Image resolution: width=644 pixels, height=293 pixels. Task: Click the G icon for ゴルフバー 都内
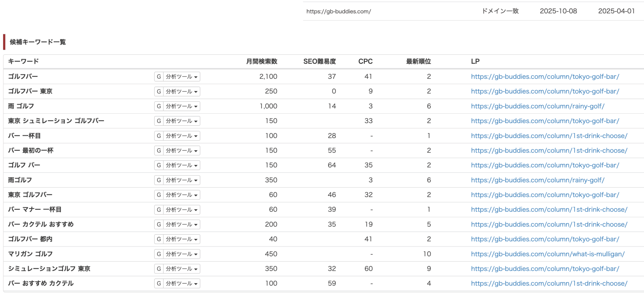point(159,239)
